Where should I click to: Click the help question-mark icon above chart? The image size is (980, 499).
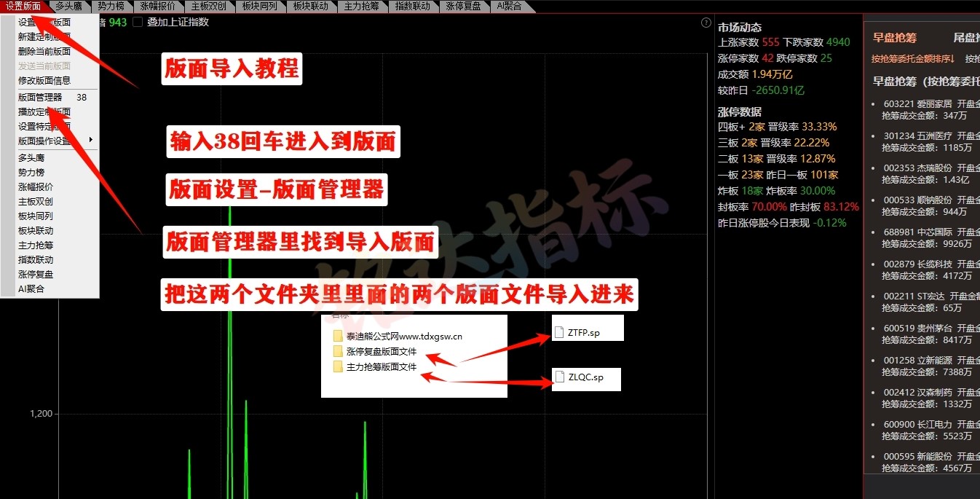(x=706, y=23)
